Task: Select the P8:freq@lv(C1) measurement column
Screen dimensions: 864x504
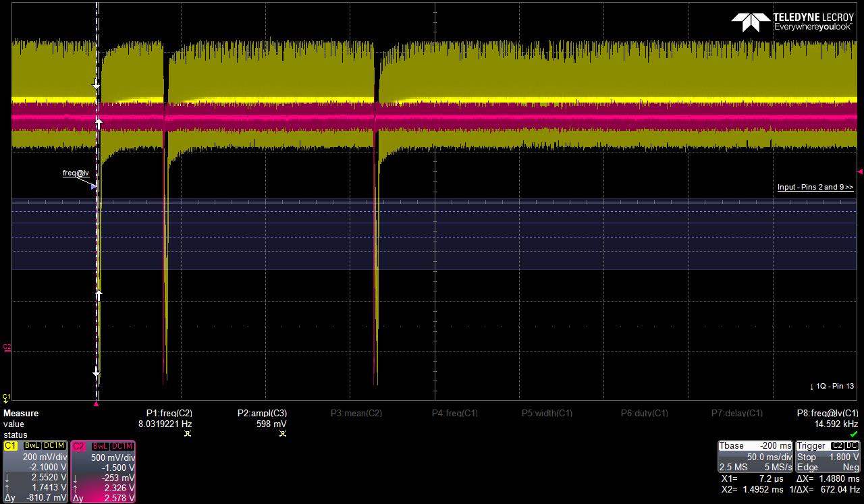Action: pyautogui.click(x=828, y=413)
